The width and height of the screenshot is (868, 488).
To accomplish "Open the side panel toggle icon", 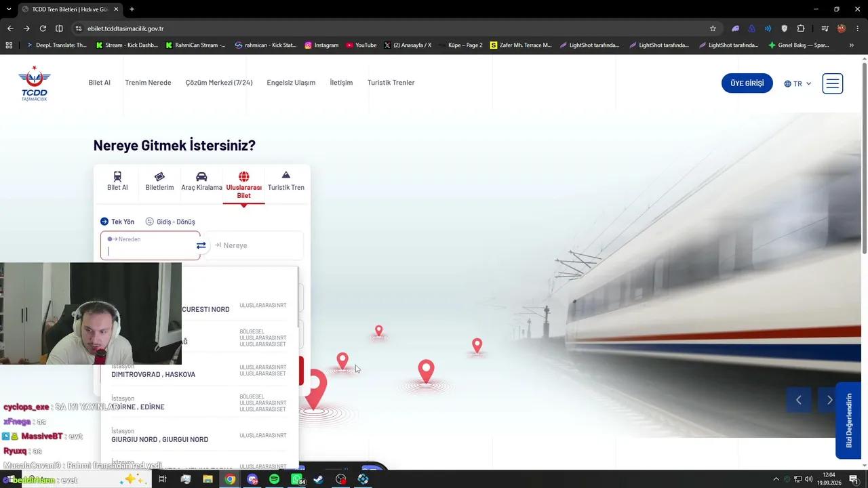I will (x=59, y=28).
